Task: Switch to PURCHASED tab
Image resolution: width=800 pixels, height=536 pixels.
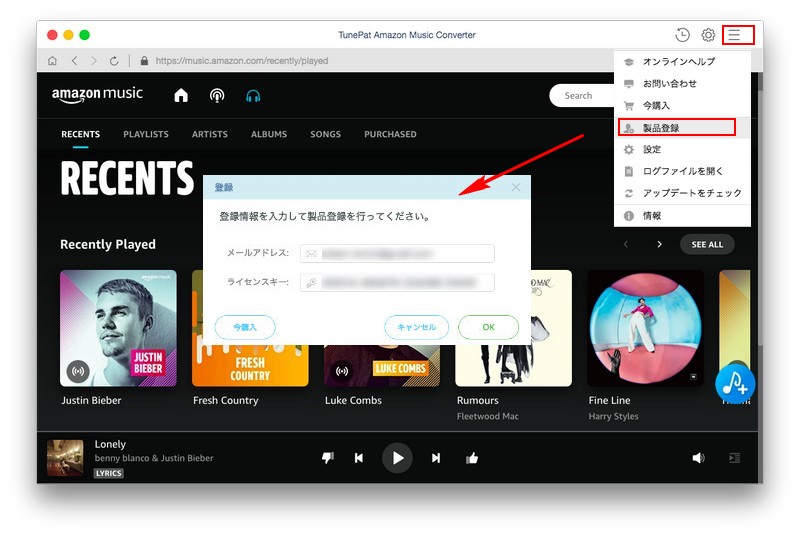Action: tap(390, 134)
